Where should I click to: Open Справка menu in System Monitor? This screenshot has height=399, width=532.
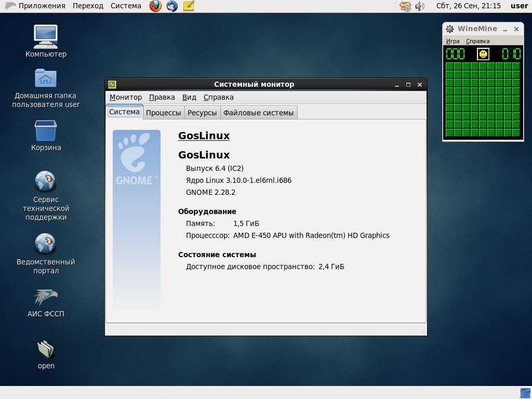219,97
